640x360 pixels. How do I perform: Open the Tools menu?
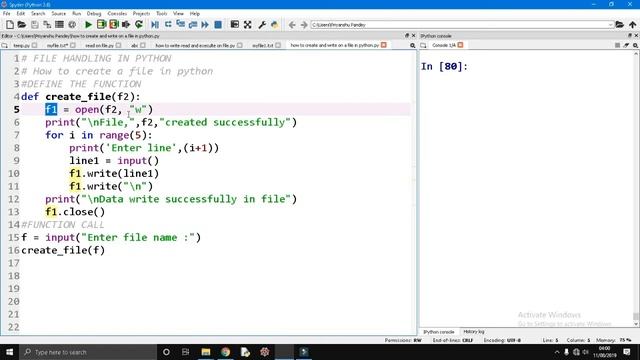point(162,13)
